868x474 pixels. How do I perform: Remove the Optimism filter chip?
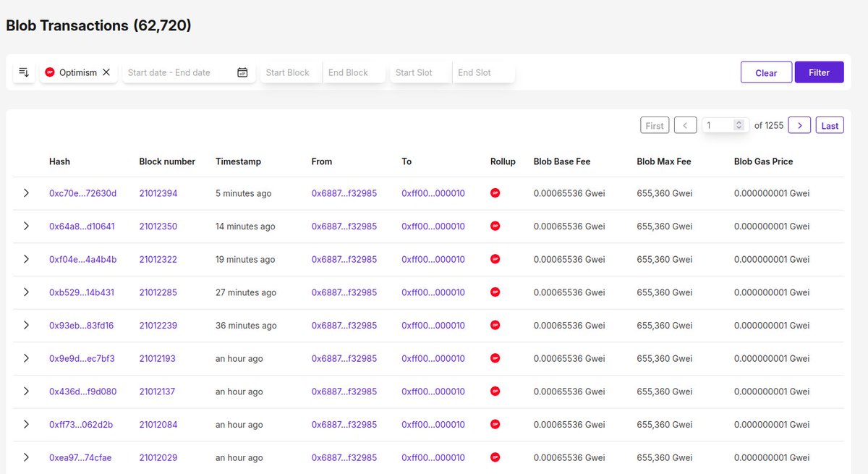click(x=106, y=72)
